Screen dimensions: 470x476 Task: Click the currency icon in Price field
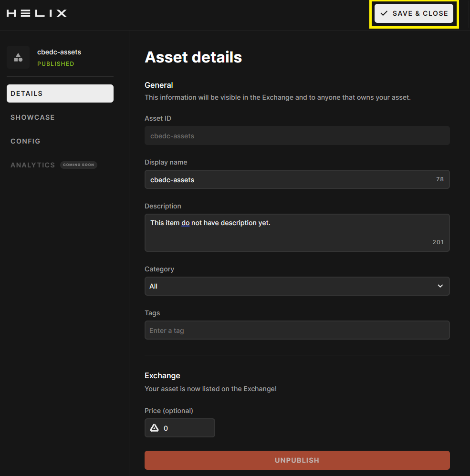154,428
